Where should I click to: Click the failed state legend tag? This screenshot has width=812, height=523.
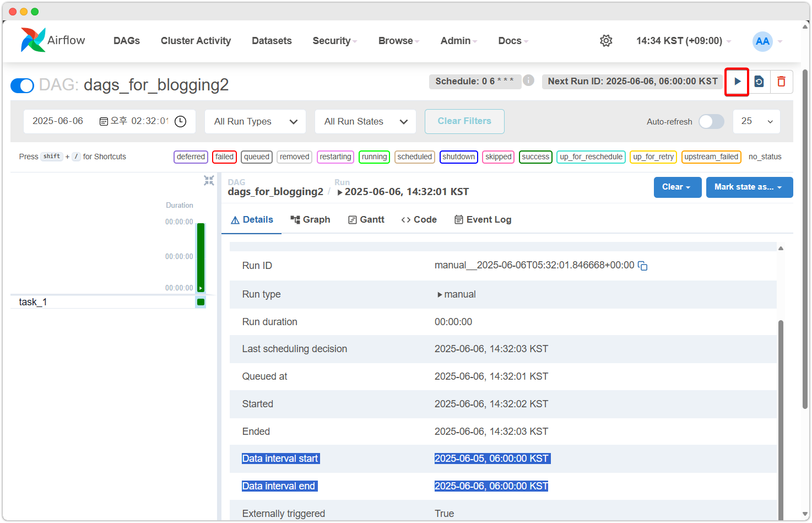pos(224,157)
